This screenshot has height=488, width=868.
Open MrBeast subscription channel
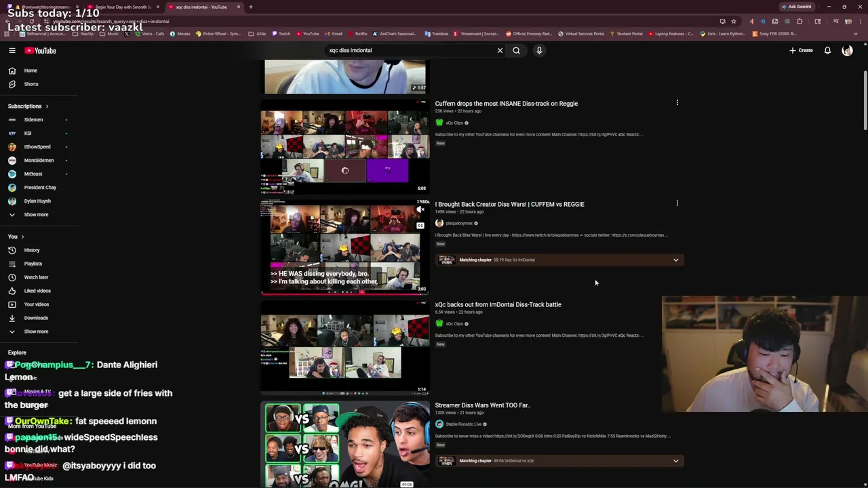(33, 174)
